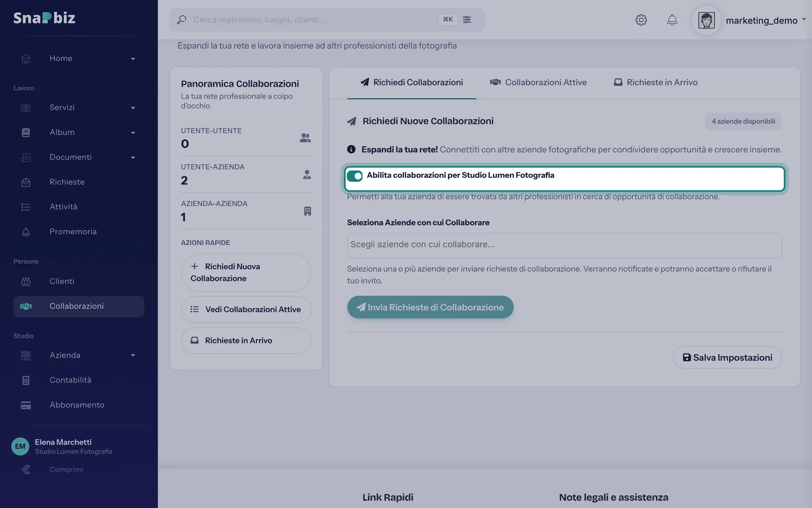Viewport: 812px width, 508px height.
Task: Switch to Collaborazioni Attive tab
Action: [x=538, y=82]
